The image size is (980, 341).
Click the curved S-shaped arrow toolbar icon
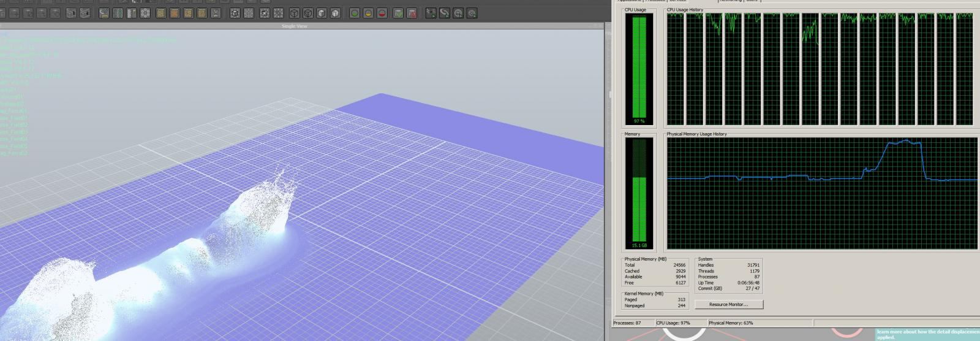click(445, 13)
